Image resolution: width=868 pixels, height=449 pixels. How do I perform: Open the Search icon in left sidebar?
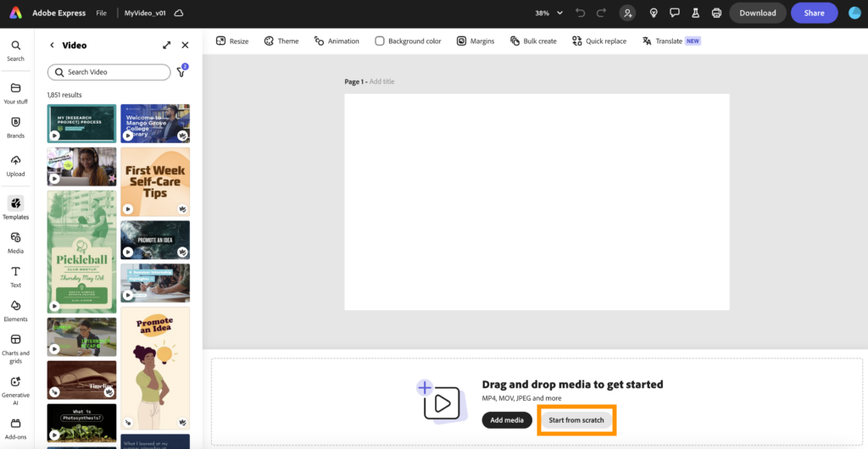click(x=15, y=47)
